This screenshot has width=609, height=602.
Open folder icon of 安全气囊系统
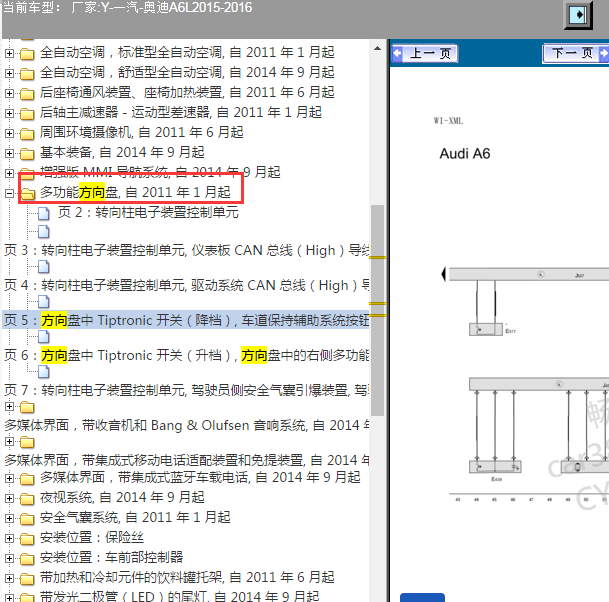[x=27, y=518]
